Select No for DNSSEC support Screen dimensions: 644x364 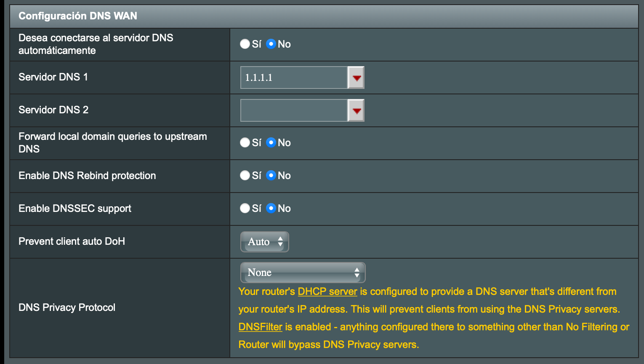271,208
